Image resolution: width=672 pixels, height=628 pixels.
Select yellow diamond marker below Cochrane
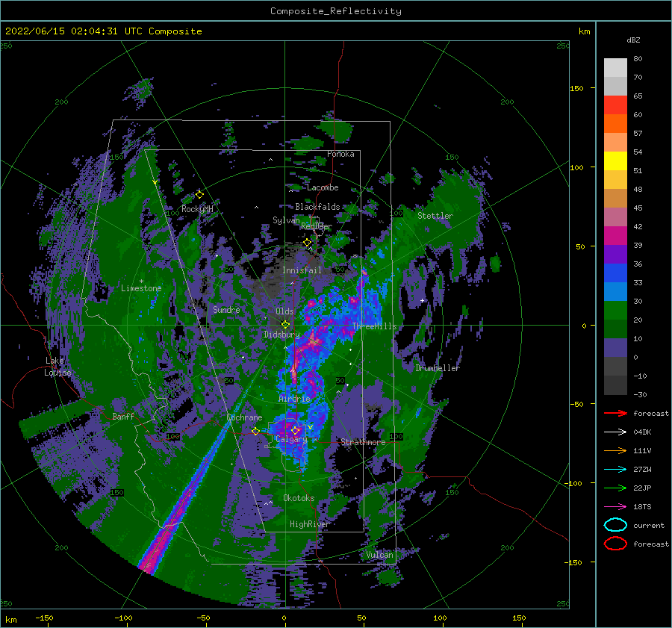tap(255, 432)
